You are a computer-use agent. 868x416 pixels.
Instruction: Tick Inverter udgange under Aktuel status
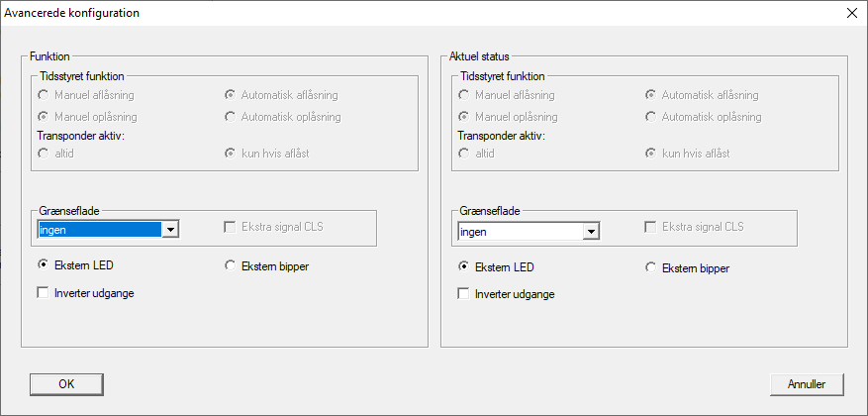(x=464, y=294)
